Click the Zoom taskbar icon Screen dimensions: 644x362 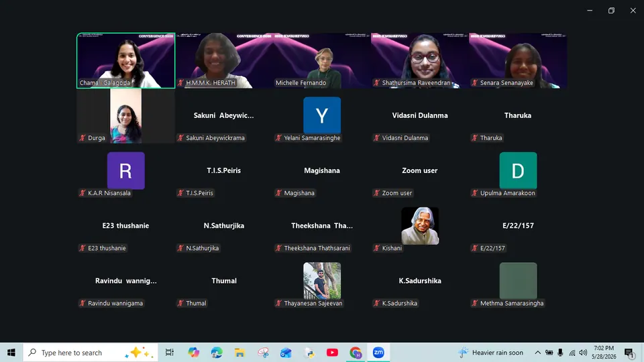point(378,353)
